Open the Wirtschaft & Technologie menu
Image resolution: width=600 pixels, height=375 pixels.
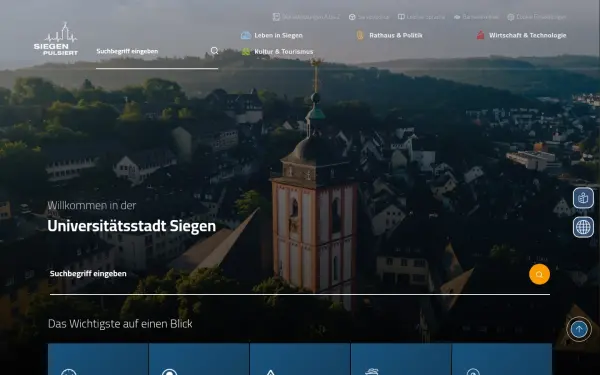(521, 35)
